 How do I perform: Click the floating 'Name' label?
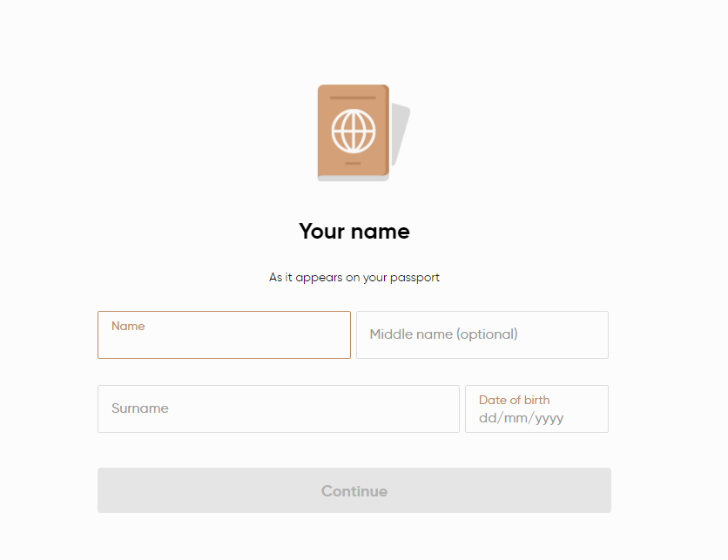coord(128,326)
